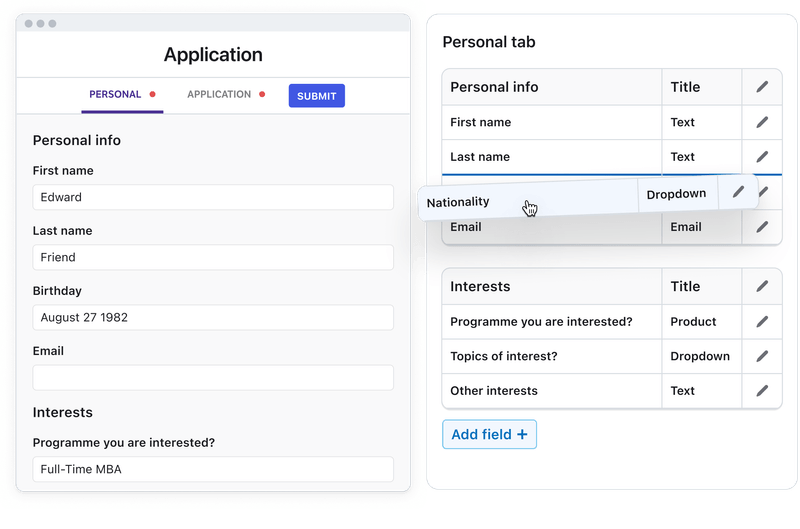Click pencil icon for Topics of interest

tap(762, 356)
